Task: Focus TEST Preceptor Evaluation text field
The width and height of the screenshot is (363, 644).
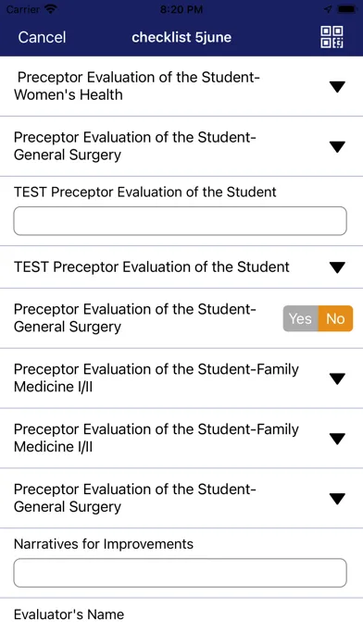Action: (x=180, y=221)
